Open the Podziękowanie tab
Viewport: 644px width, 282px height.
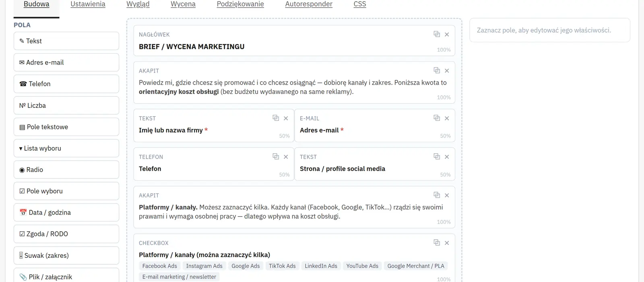tap(240, 4)
